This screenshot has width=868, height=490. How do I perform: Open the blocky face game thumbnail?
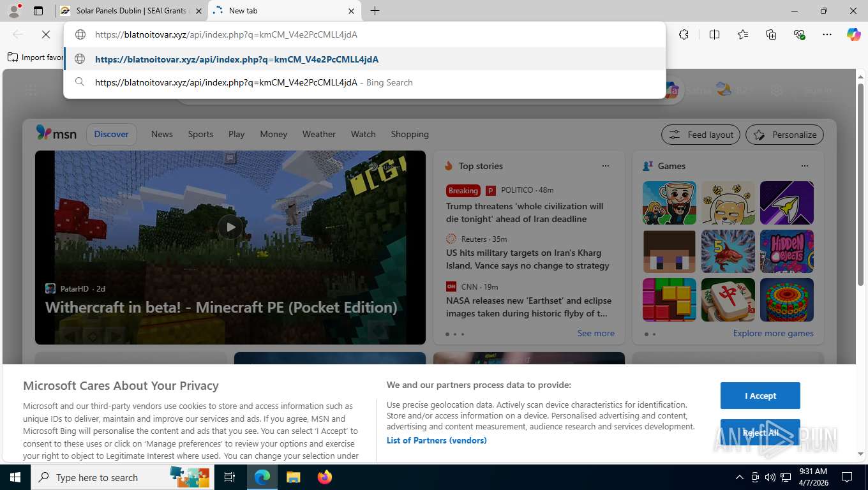click(x=670, y=251)
